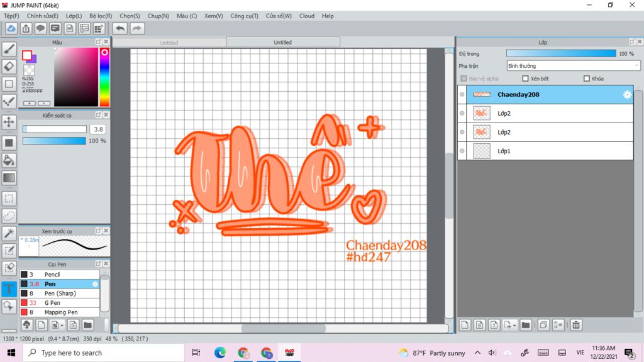The width and height of the screenshot is (644, 362).
Task: Toggle the Bảo vệ alpha checkbox
Action: point(464,79)
